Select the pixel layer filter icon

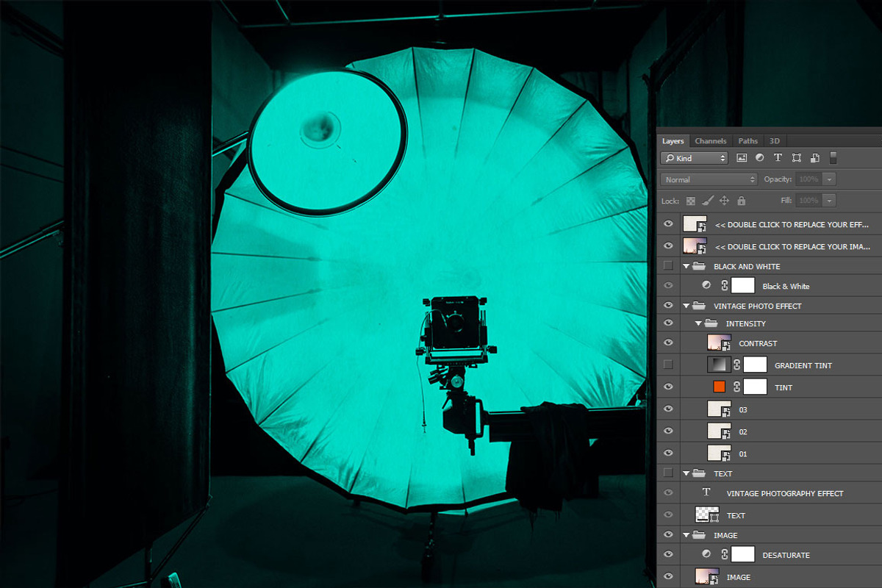click(741, 158)
